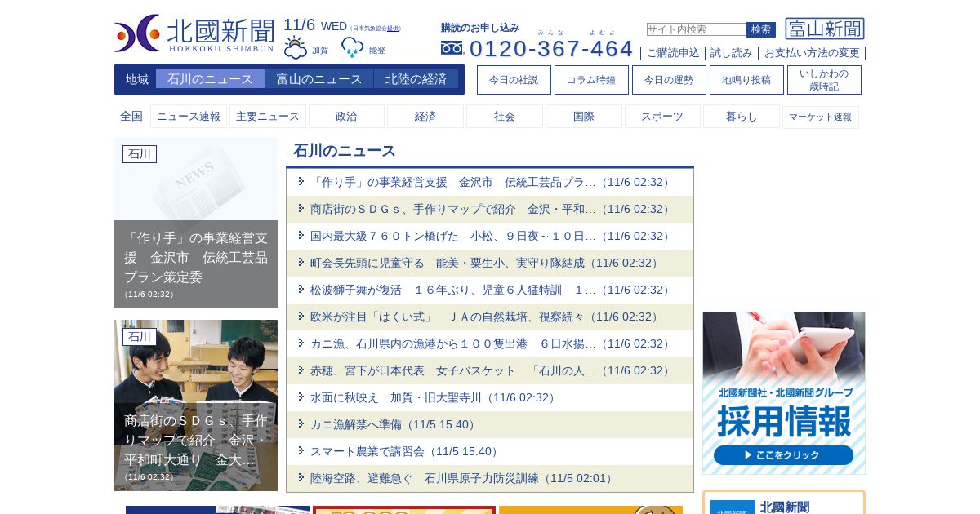Image resolution: width=980 pixels, height=514 pixels.
Task: Submit search with 検索 button
Action: click(x=761, y=29)
